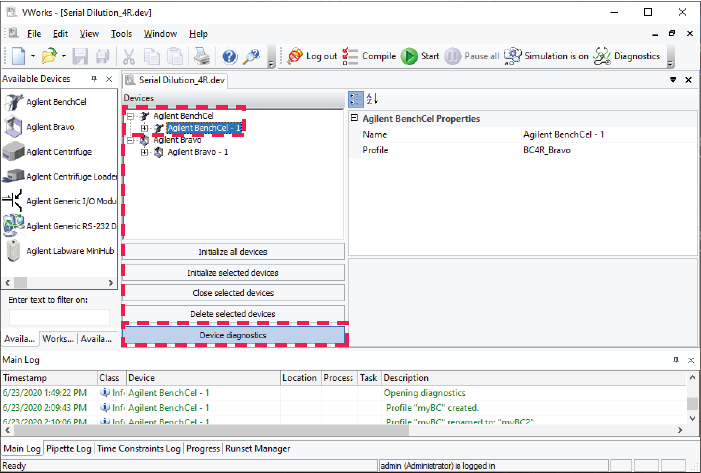Viewport: 701px width, 473px height.
Task: Click Close selected devices button
Action: click(x=233, y=293)
